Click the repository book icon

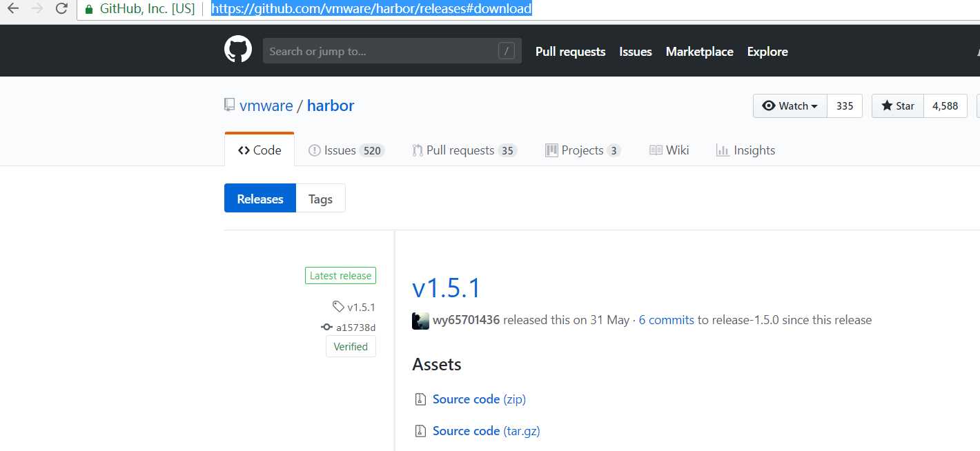point(229,105)
